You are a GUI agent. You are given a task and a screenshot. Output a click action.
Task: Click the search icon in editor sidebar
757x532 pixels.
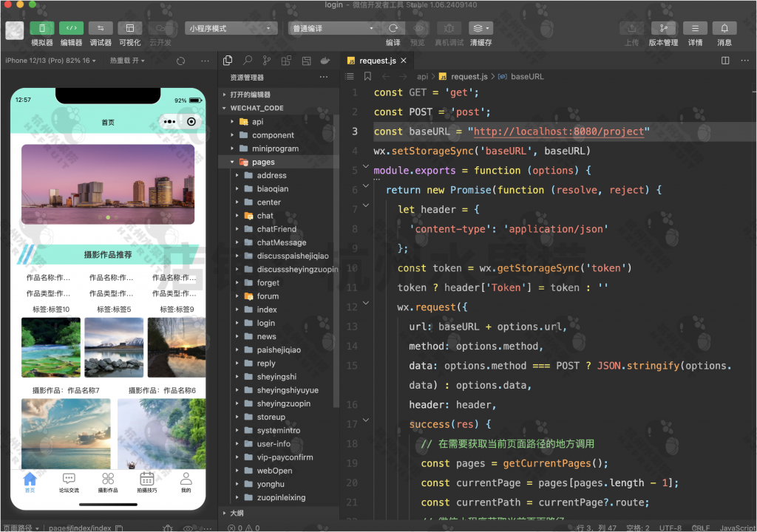[x=248, y=61]
